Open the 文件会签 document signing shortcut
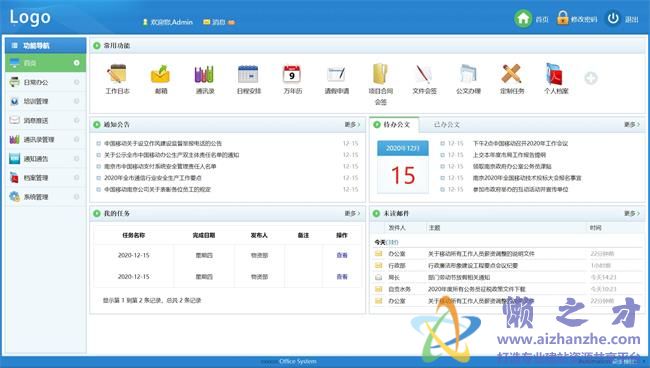 point(424,79)
